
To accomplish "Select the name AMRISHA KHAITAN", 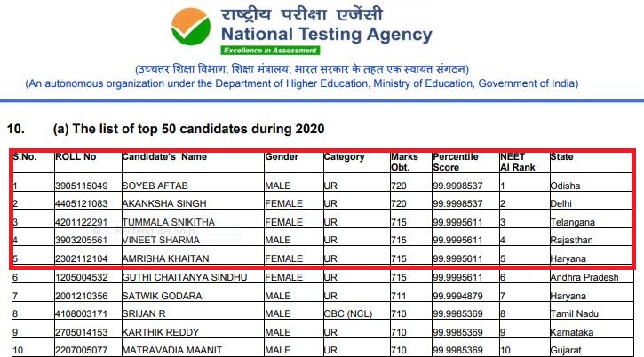I will tap(165, 258).
